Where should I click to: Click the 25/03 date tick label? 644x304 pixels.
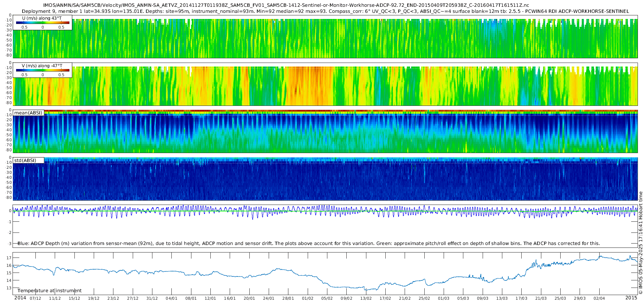click(x=560, y=298)
